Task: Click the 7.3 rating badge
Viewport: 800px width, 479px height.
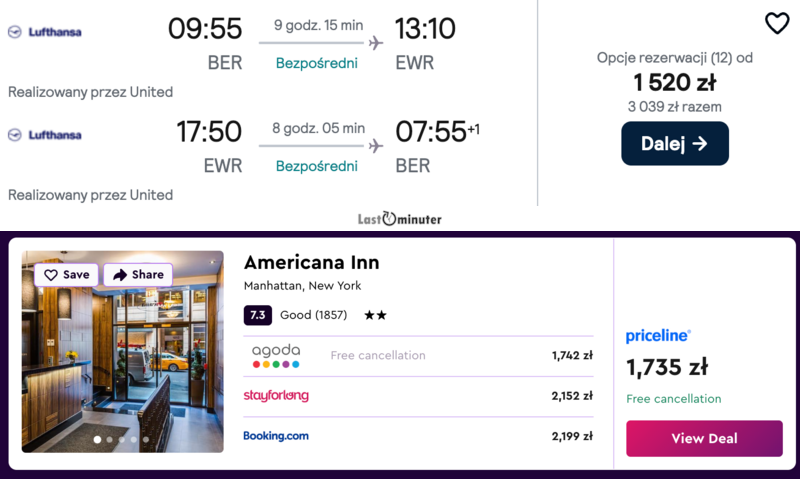Action: pyautogui.click(x=257, y=315)
